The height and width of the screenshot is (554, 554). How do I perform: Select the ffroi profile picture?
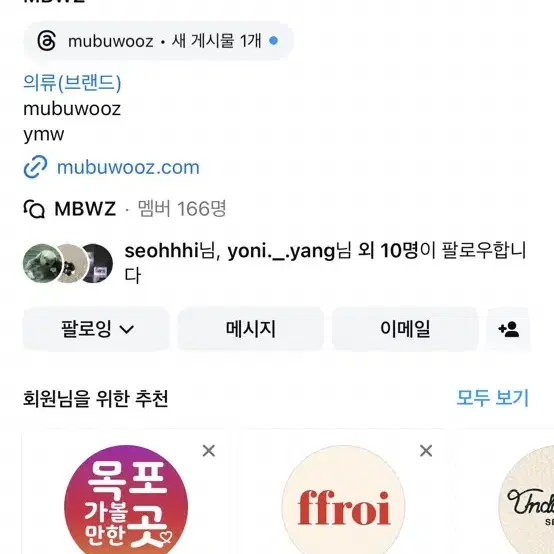[x=343, y=500]
